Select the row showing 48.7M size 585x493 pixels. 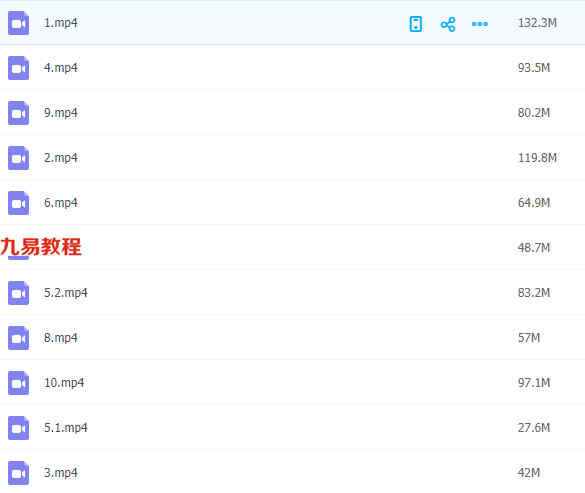pos(292,247)
